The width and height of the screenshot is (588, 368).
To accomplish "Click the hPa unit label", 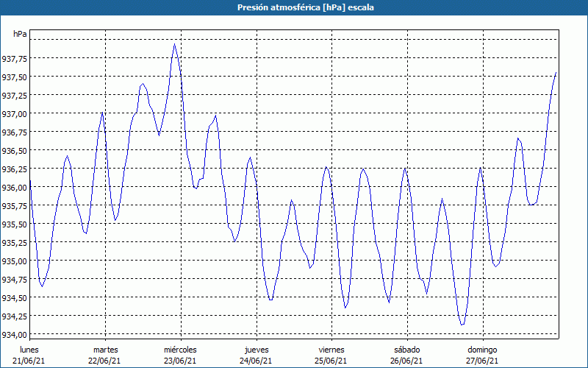I will coord(20,34).
